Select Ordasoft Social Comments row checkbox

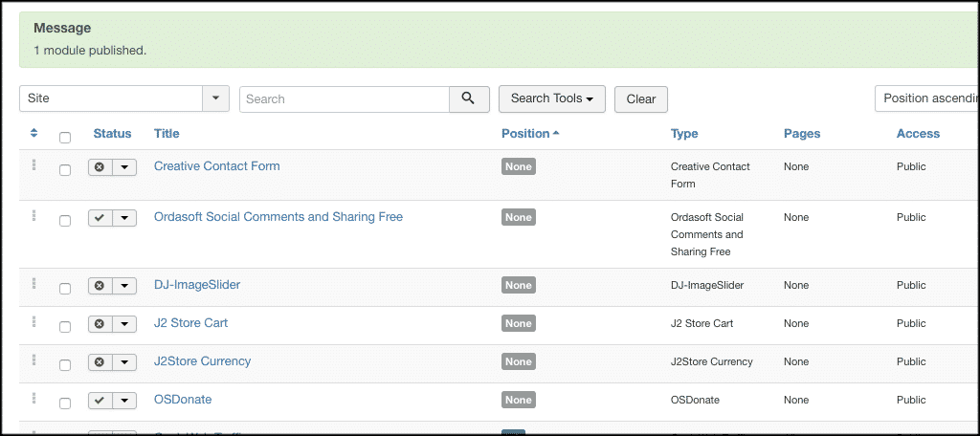pyautogui.click(x=65, y=221)
